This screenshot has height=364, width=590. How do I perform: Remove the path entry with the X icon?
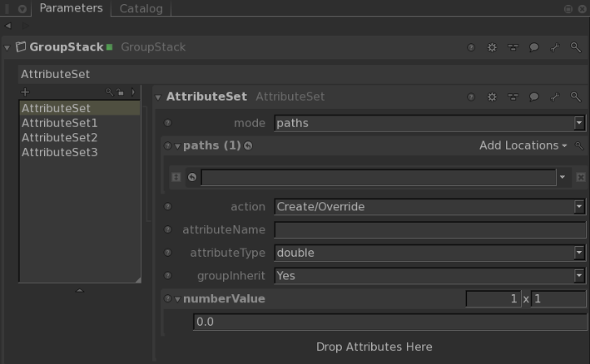(x=581, y=177)
